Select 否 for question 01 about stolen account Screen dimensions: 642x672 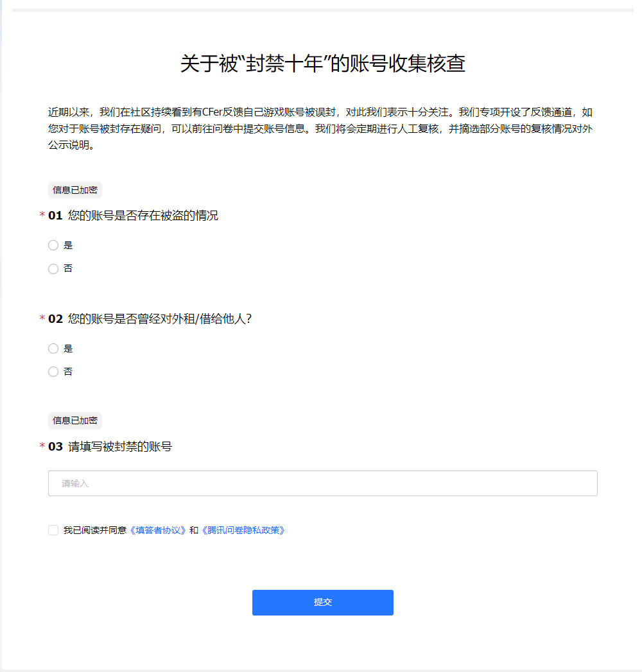[x=53, y=269]
